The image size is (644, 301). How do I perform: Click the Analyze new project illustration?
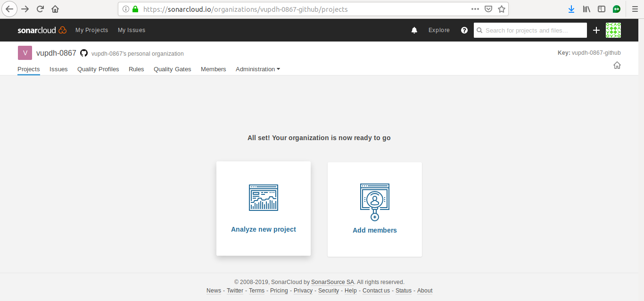point(264,197)
